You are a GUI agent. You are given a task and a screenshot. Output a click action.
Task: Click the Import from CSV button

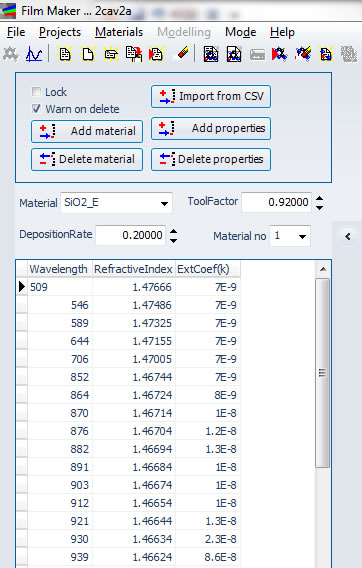[x=211, y=96]
